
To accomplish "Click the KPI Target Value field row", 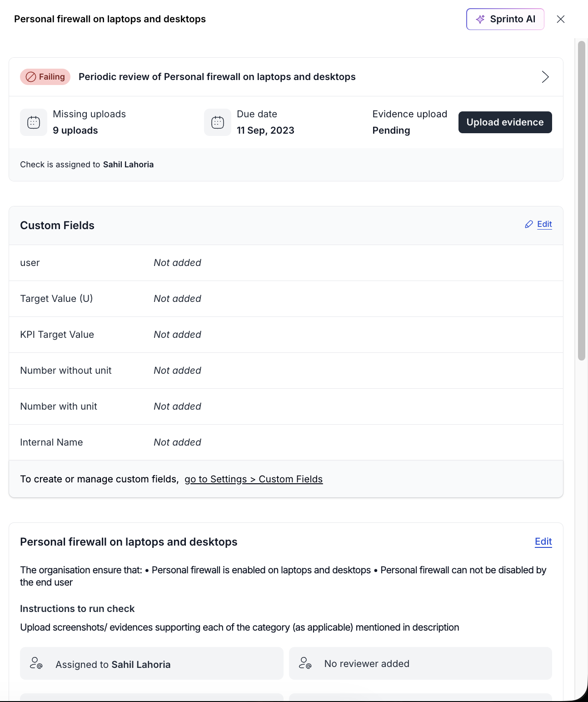I will click(286, 335).
